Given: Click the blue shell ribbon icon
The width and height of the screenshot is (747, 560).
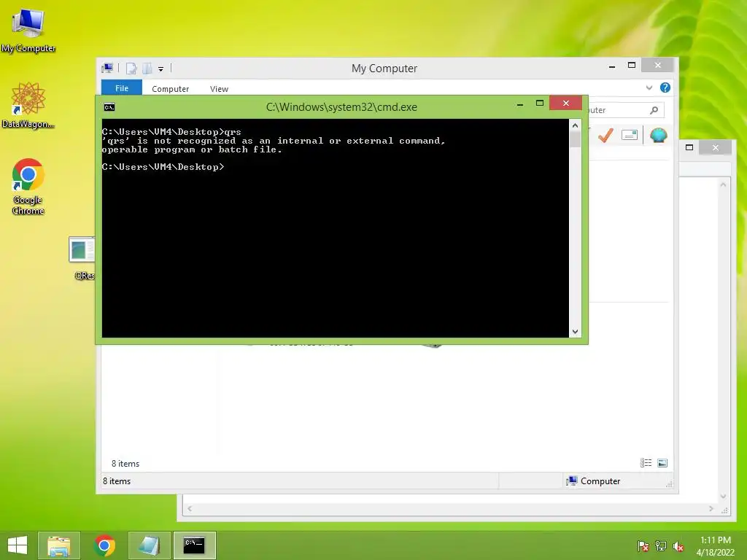Looking at the screenshot, I should pos(659,135).
